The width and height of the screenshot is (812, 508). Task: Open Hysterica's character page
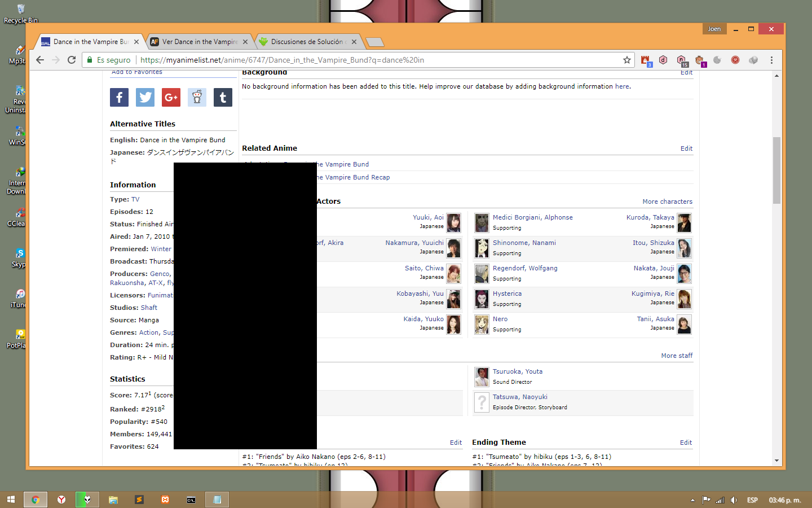[507, 294]
